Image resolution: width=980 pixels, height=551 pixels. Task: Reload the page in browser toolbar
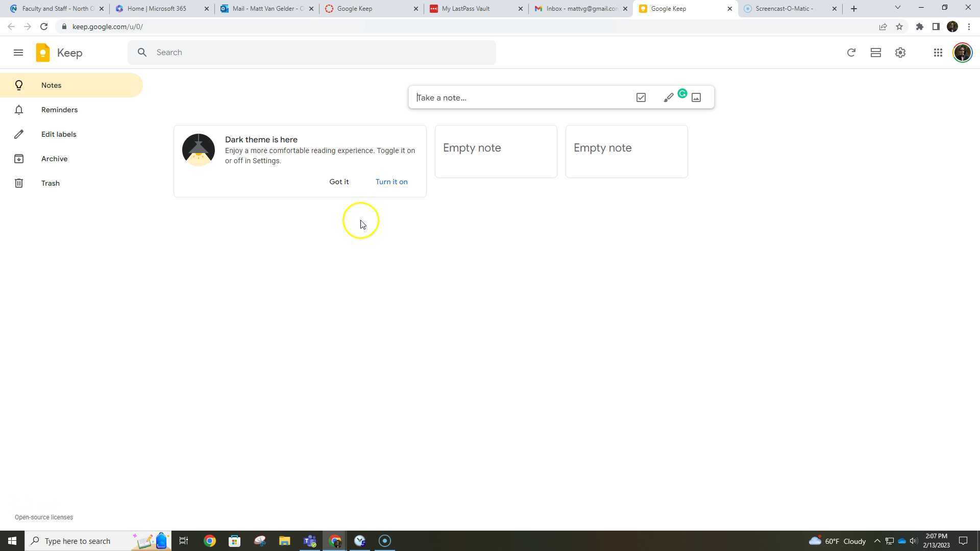click(x=44, y=27)
